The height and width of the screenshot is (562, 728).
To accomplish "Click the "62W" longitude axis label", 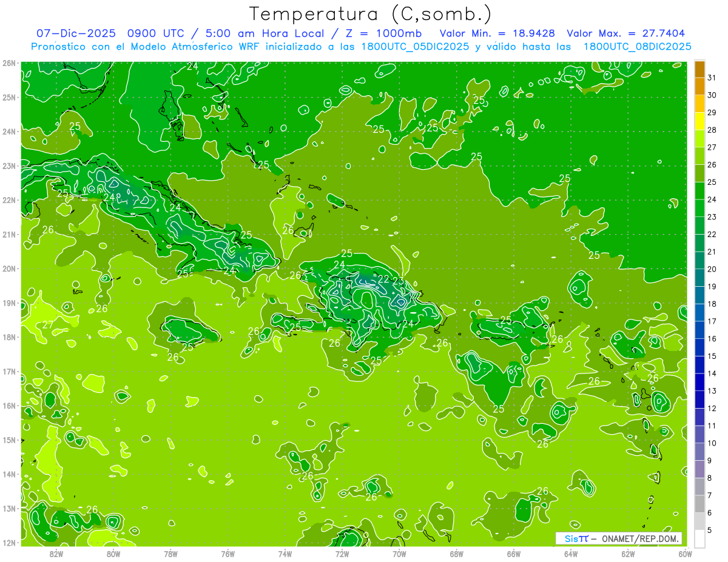I will 628,554.
